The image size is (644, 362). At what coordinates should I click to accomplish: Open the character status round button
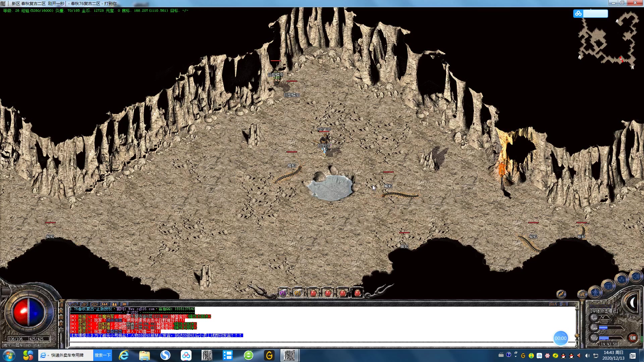tap(595, 292)
